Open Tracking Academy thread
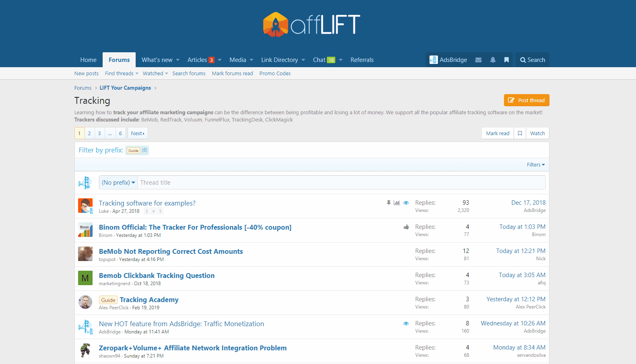The width and height of the screenshot is (636, 364). 149,300
